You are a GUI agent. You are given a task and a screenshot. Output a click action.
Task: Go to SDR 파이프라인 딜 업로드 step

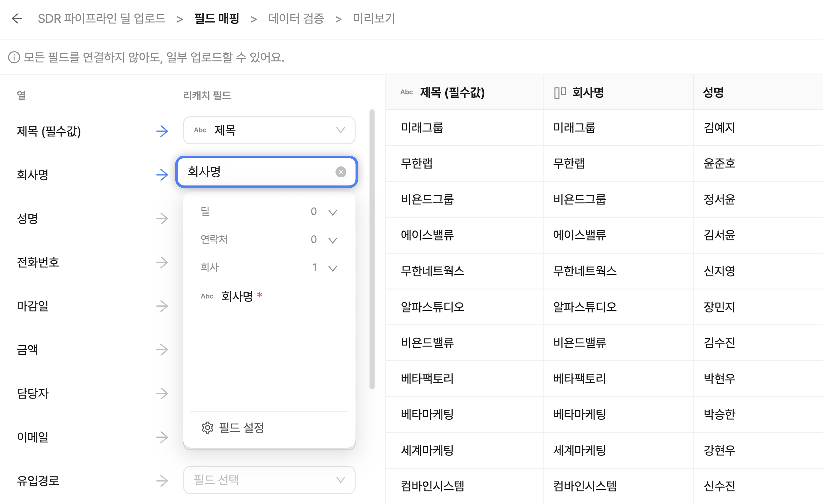point(101,18)
